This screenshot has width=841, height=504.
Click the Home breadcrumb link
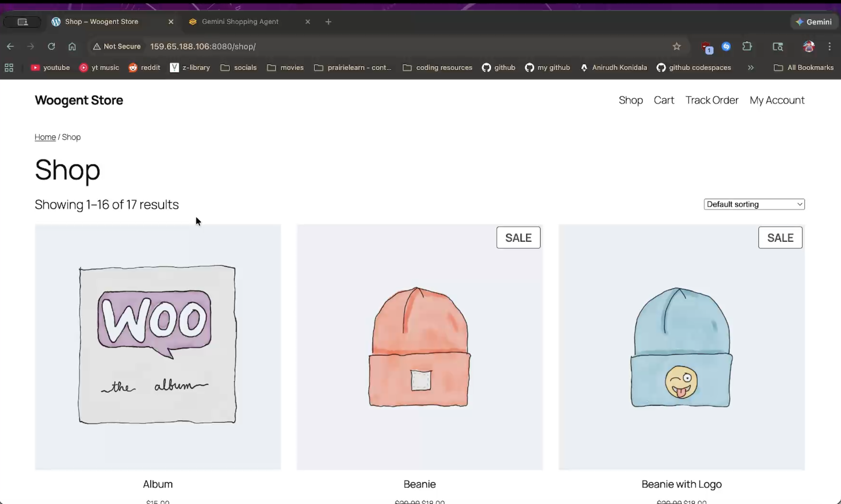coord(45,137)
